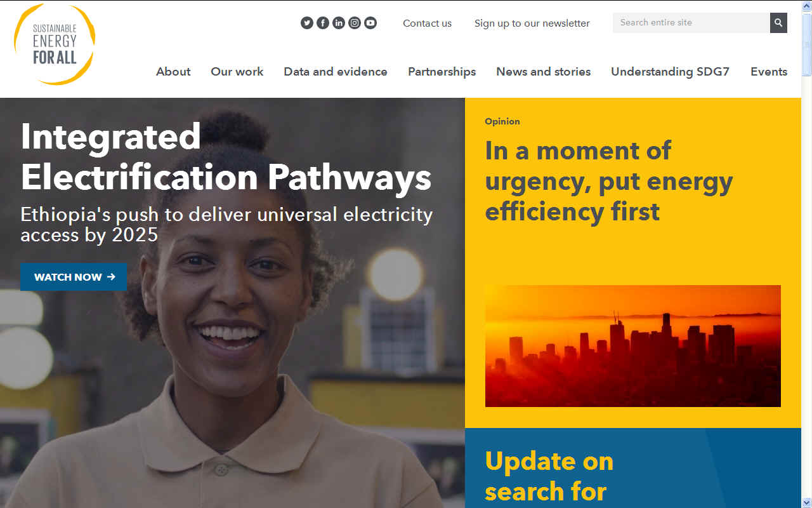Click the Contact us link
Screen dimensions: 812x508
click(428, 23)
